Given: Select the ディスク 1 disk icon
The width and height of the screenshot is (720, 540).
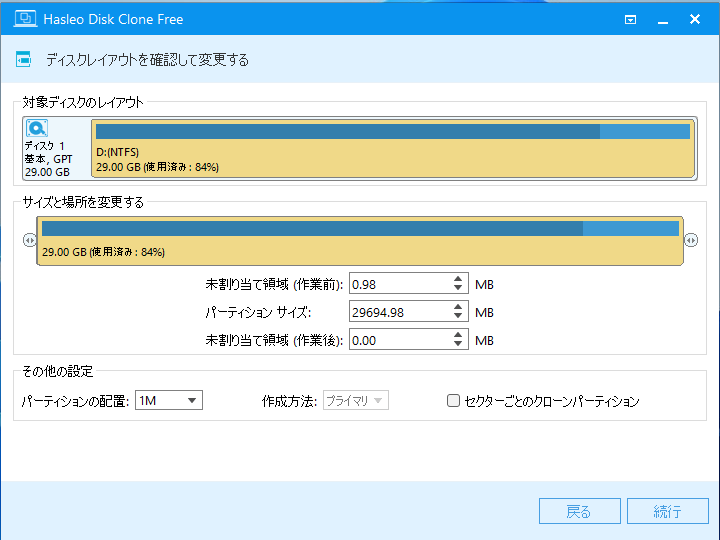Looking at the screenshot, I should (37, 128).
